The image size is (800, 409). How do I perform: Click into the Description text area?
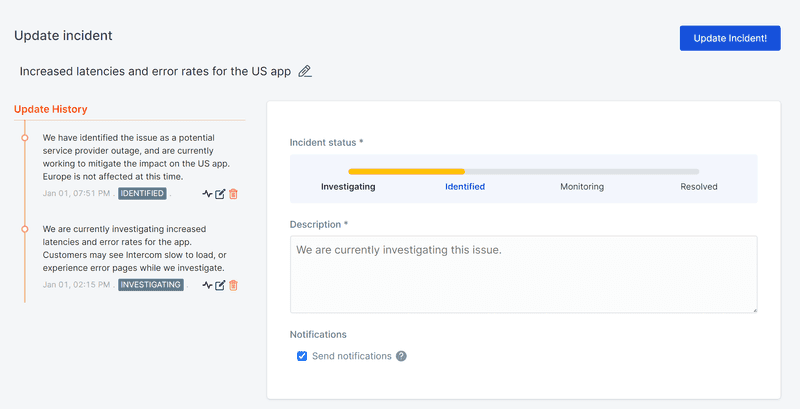tap(523, 274)
